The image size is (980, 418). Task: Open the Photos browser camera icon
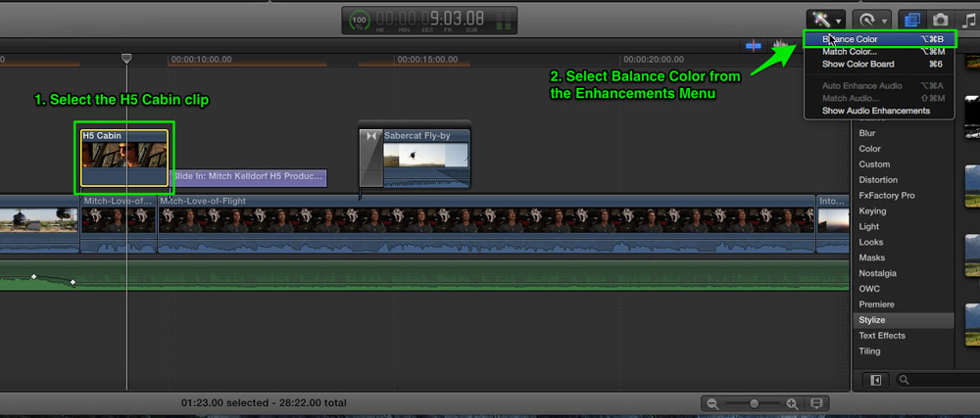coord(940,20)
